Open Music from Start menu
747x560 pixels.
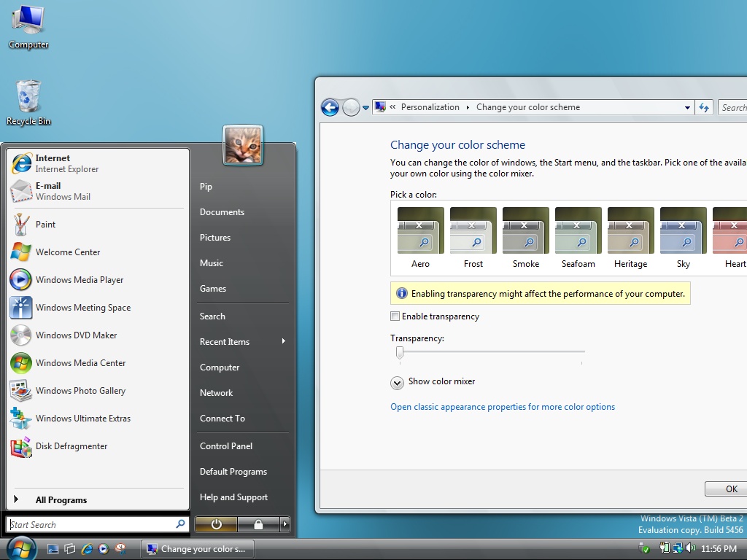pos(243,262)
